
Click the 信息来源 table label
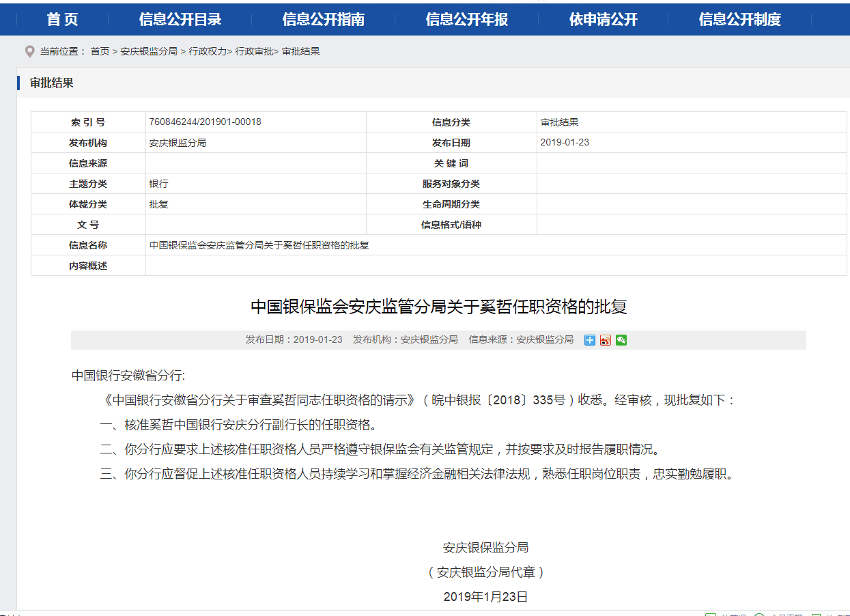(x=88, y=163)
